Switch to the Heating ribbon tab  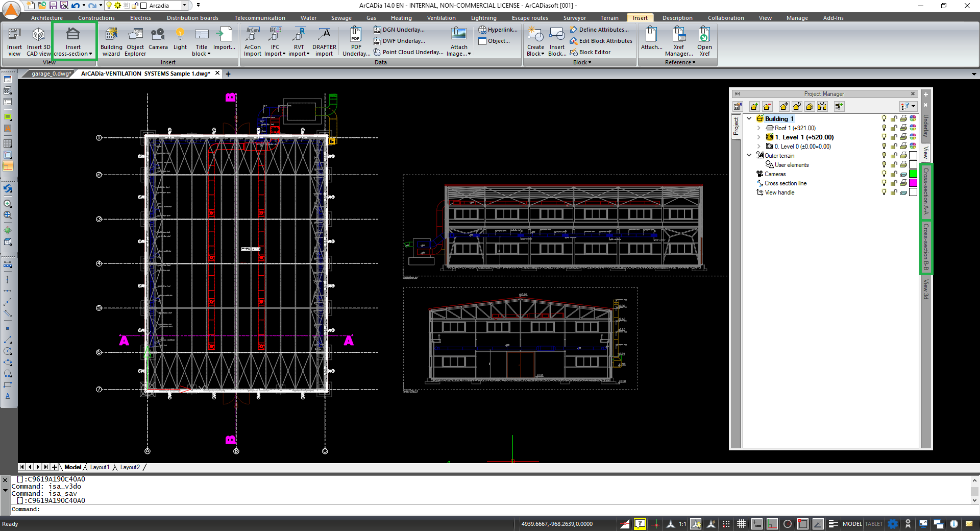coord(401,18)
